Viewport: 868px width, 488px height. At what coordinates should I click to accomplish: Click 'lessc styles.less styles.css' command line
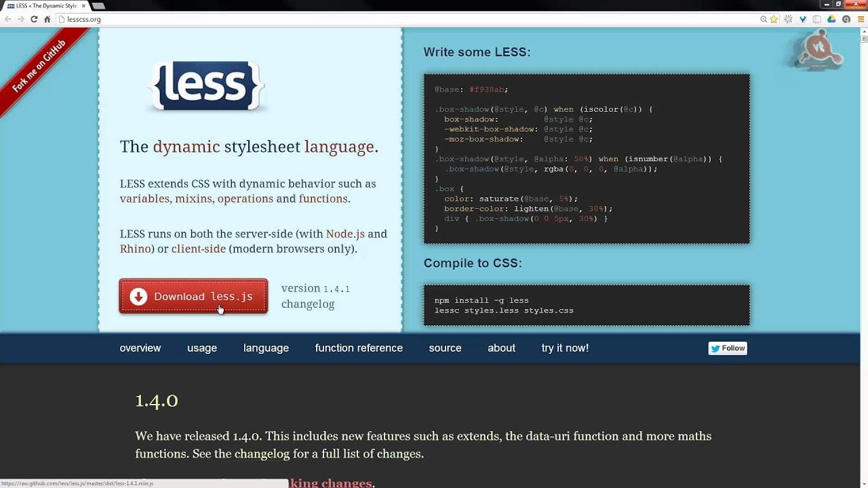click(x=504, y=310)
